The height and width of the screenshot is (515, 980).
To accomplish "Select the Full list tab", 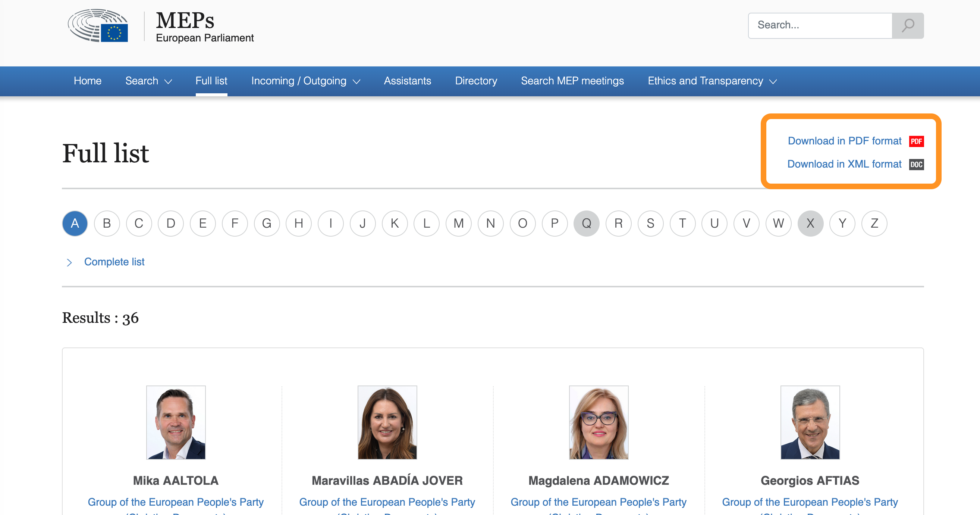I will 211,81.
